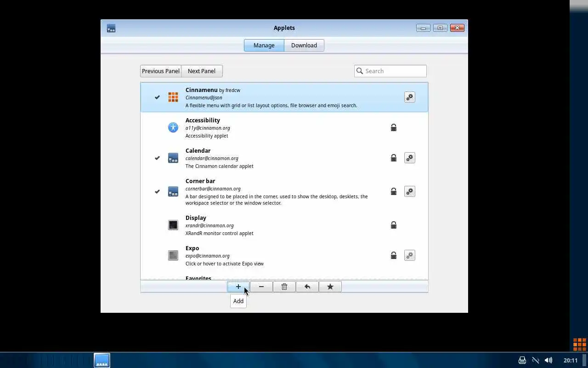588x368 pixels.
Task: Click the Display applet monitor icon
Action: click(173, 225)
